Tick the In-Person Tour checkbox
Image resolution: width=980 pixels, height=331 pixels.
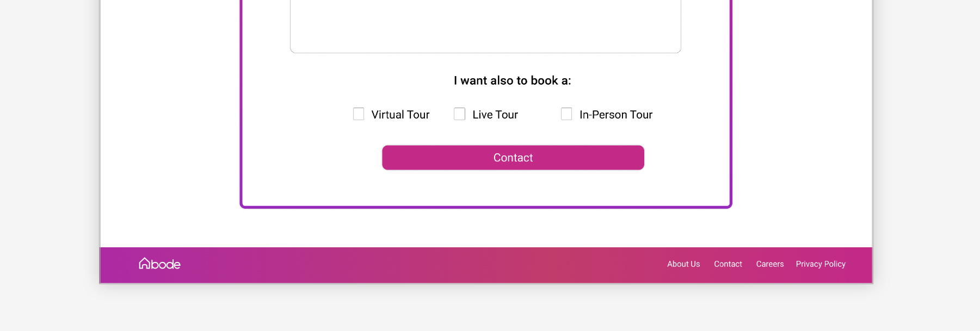[x=566, y=114]
